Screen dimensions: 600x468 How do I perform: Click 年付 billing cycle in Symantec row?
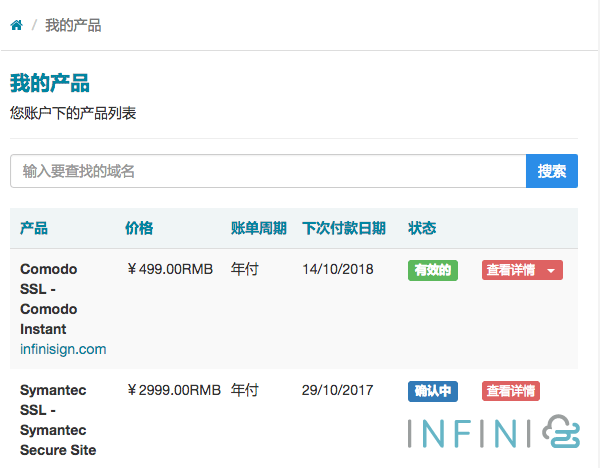[245, 390]
